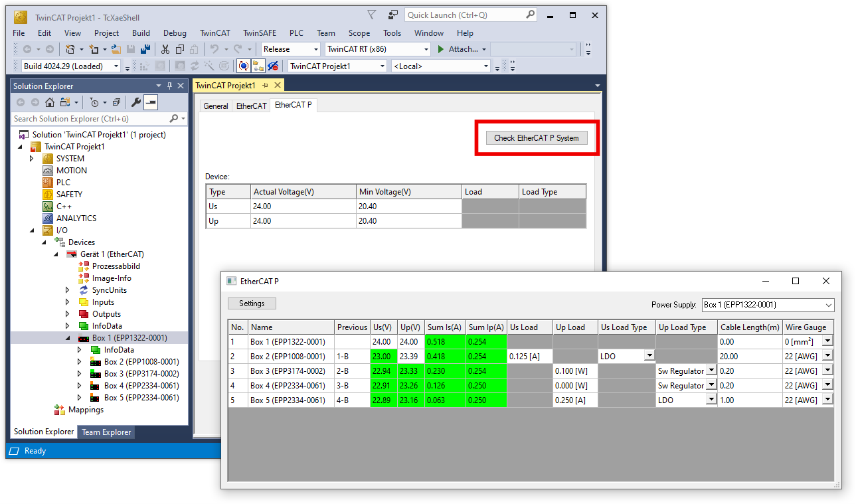Click the Cut scissors icon in toolbar
Image resolution: width=856 pixels, height=504 pixels.
click(165, 49)
